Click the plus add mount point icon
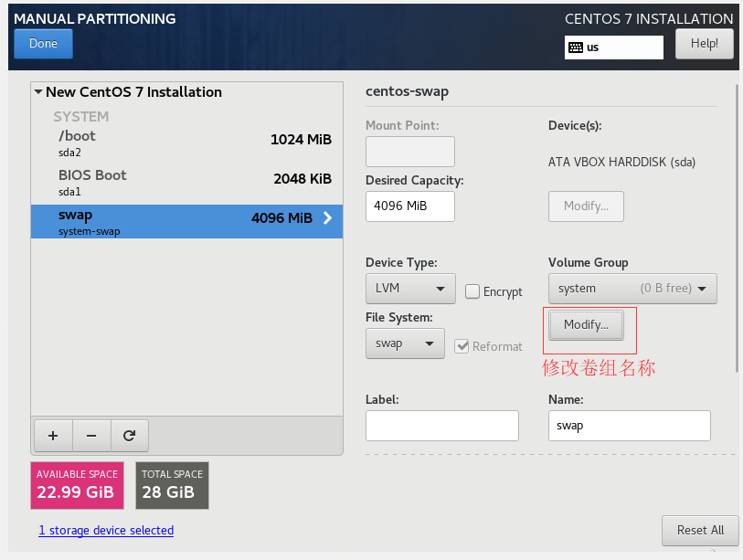Viewport: 743px width, 560px height. click(54, 436)
